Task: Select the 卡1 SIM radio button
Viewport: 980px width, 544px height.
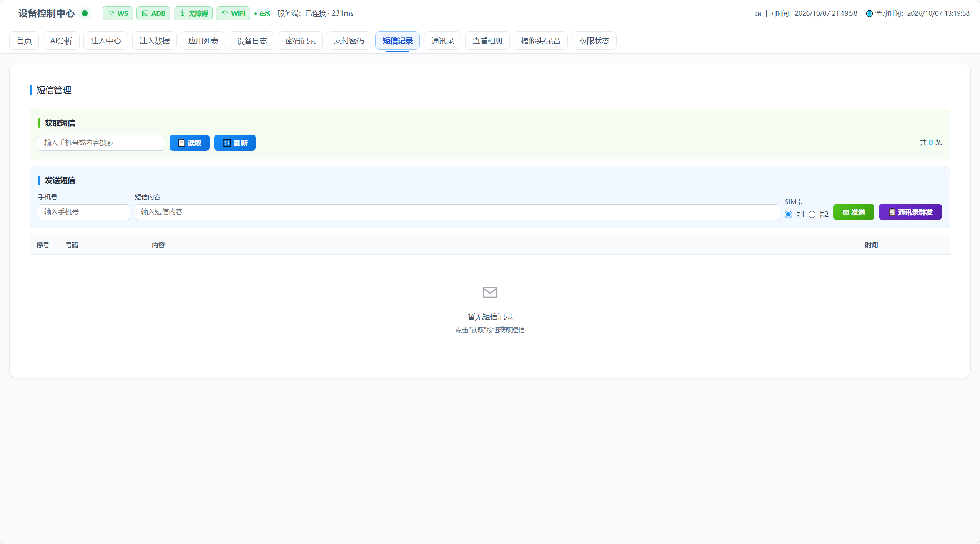Action: click(x=789, y=215)
